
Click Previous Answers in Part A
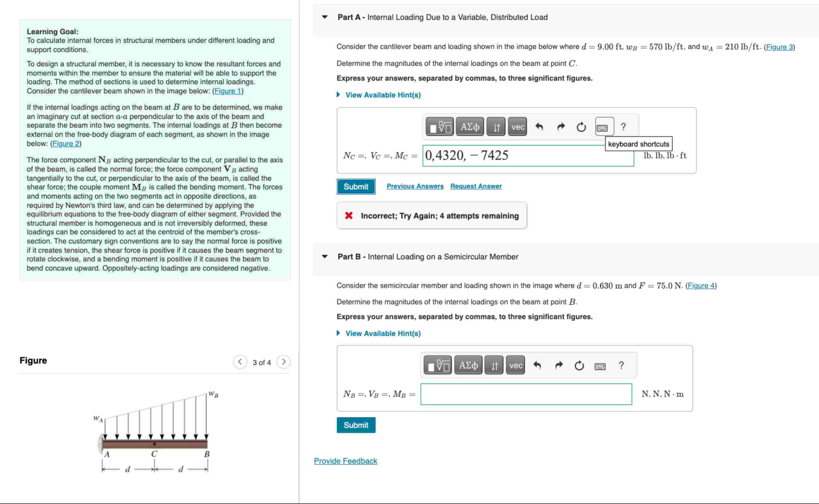click(x=415, y=186)
